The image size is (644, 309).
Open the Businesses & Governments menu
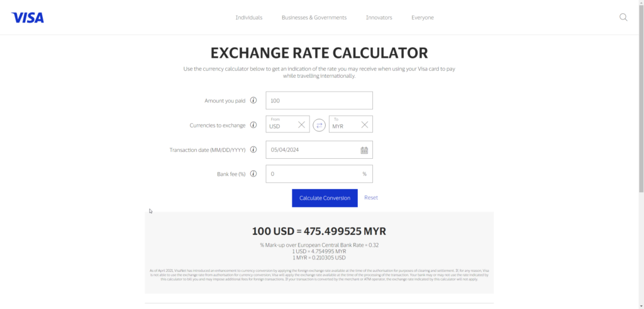(x=314, y=18)
